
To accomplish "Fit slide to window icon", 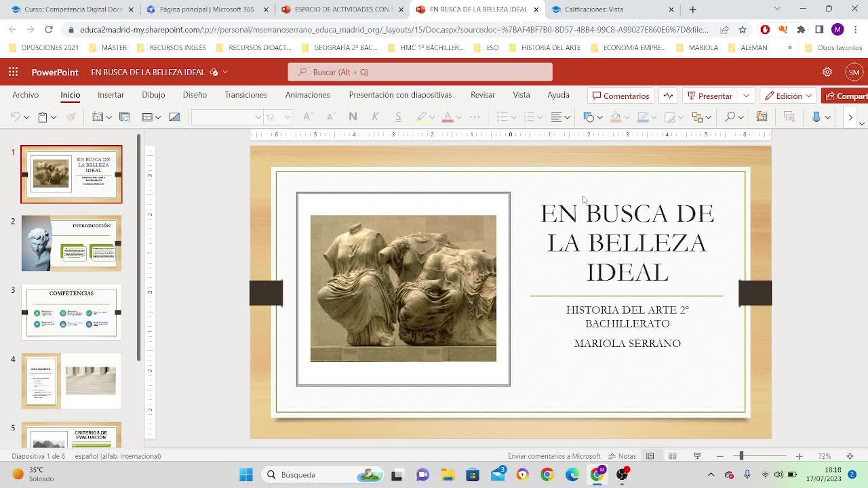I will click(850, 456).
